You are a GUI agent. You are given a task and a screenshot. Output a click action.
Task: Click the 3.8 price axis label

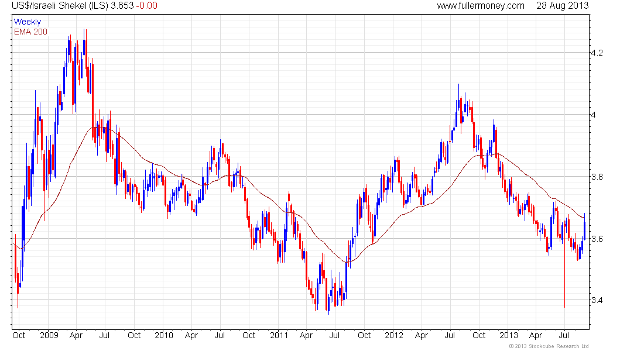click(x=597, y=177)
